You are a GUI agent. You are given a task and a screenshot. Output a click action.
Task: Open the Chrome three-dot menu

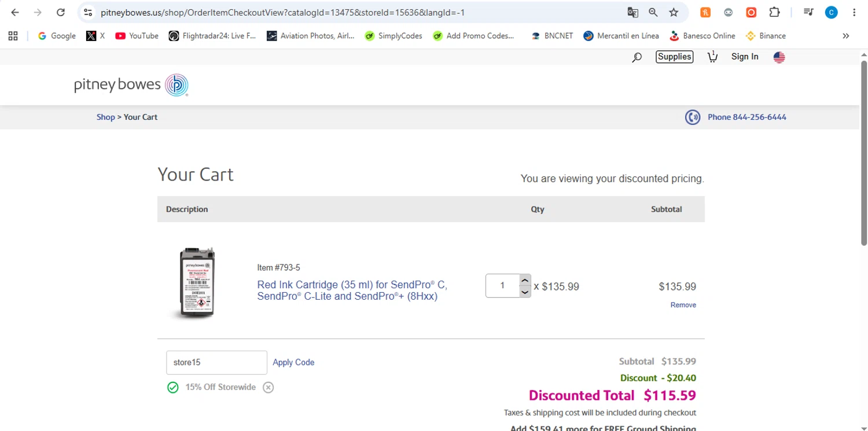coord(854,12)
